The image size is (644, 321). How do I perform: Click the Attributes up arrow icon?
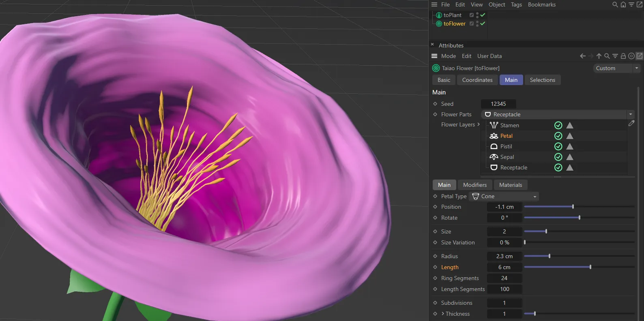(x=599, y=56)
